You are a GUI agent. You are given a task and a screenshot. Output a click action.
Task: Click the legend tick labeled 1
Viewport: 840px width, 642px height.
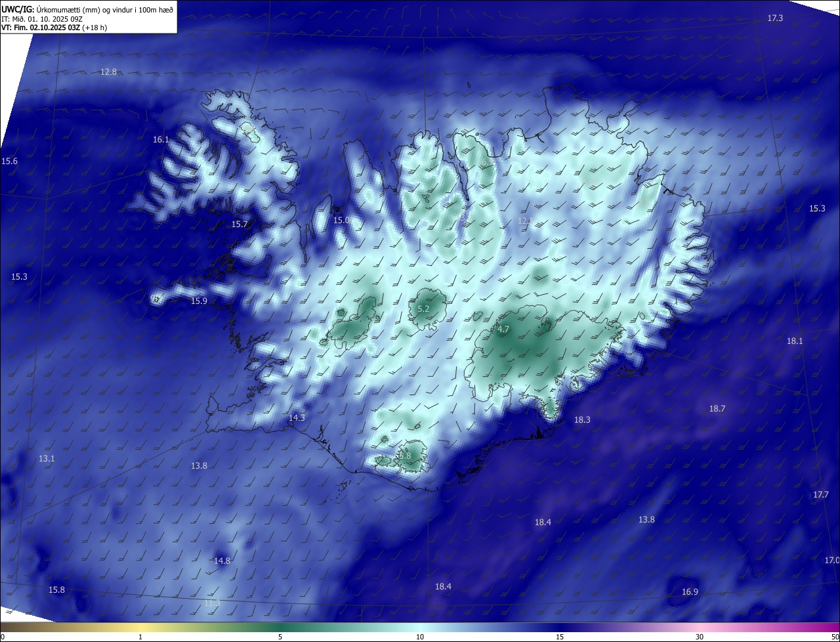pyautogui.click(x=140, y=637)
